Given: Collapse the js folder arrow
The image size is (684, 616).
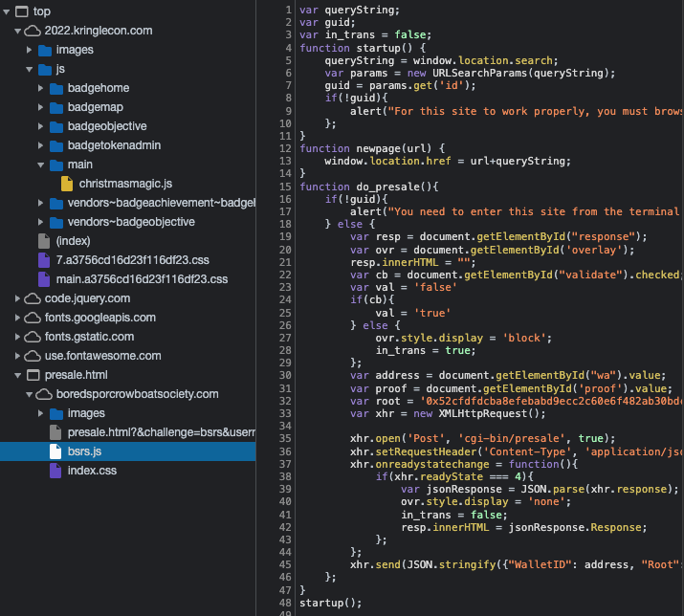Looking at the screenshot, I should pos(30,69).
